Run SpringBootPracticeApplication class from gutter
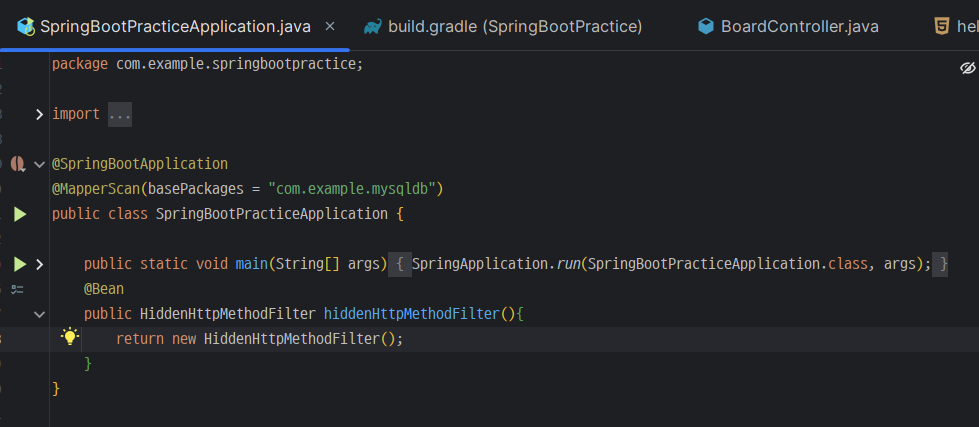The height and width of the screenshot is (427, 979). pos(20,214)
